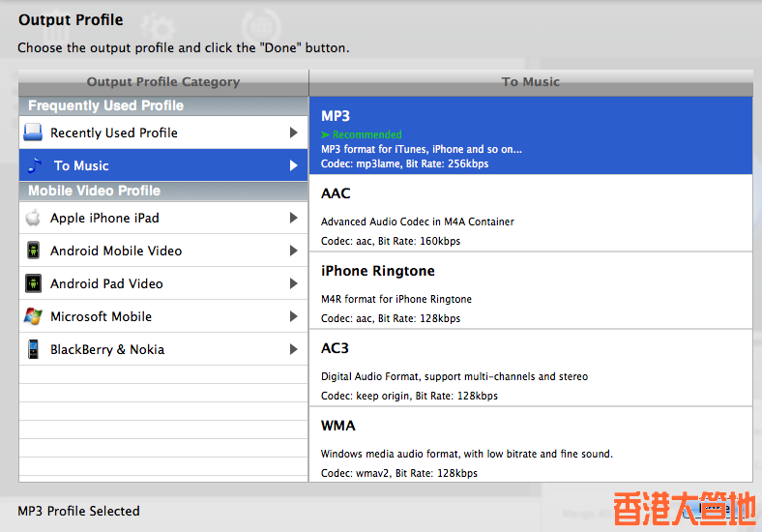Screen dimensions: 762x532
Task: Click the Output Profile Category column header
Action: click(x=163, y=82)
